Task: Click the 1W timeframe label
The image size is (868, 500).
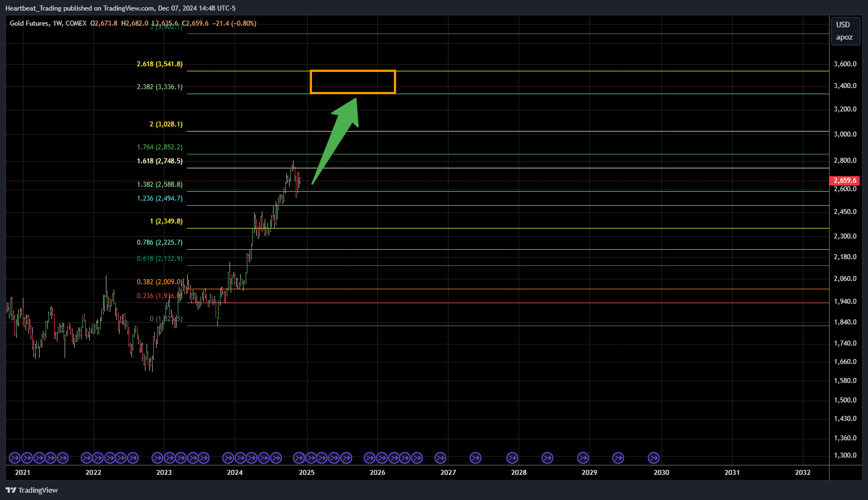Action: [x=57, y=23]
